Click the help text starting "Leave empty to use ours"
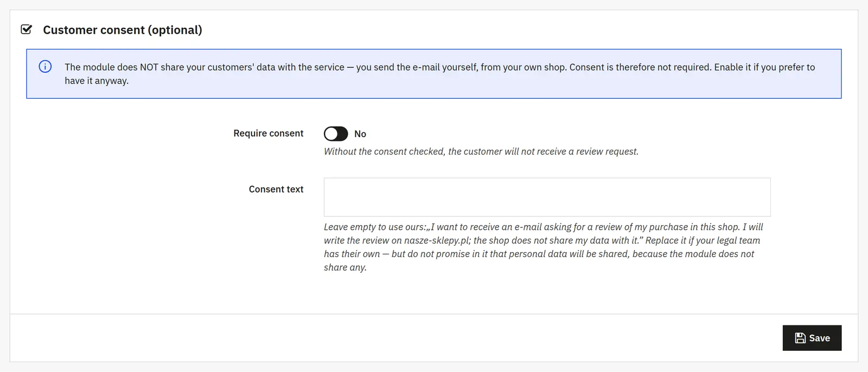The width and height of the screenshot is (868, 372). point(544,247)
